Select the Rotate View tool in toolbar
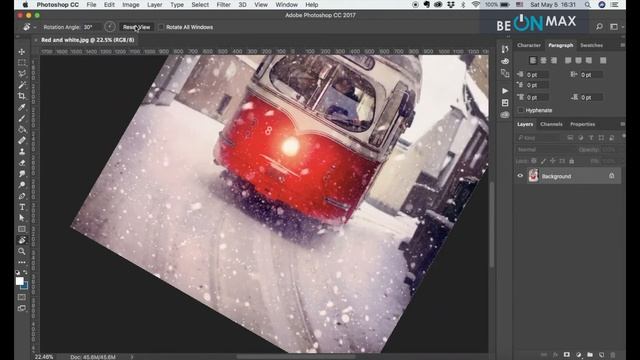This screenshot has height=360, width=640. tap(22, 240)
